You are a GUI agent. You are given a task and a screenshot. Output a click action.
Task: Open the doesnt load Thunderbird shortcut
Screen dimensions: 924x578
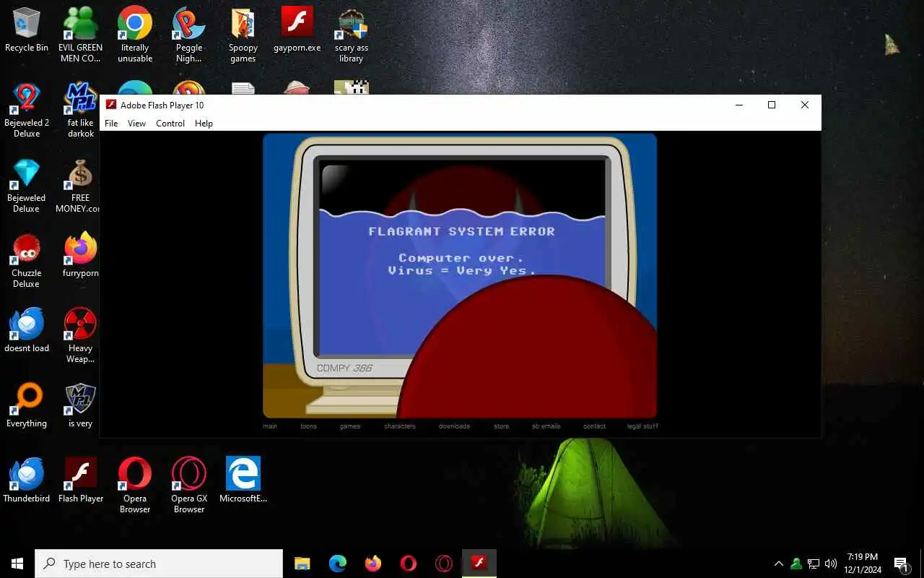(27, 329)
